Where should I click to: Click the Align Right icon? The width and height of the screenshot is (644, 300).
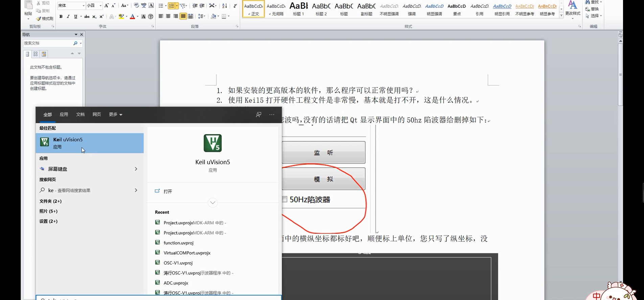coord(176,16)
